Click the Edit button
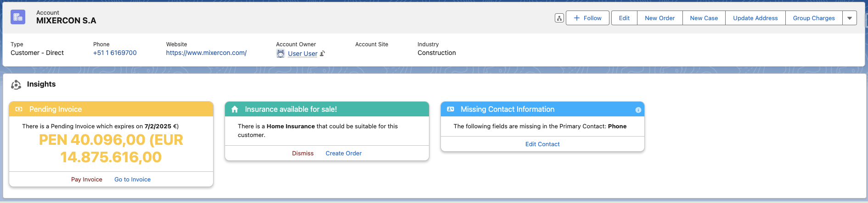Screen dimensions: 868x203 [x=624, y=18]
